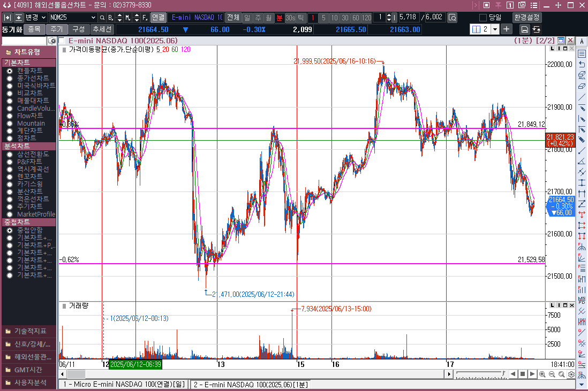Open the 주기 tab
Image resolution: width=588 pixels, height=391 pixels.
point(57,29)
